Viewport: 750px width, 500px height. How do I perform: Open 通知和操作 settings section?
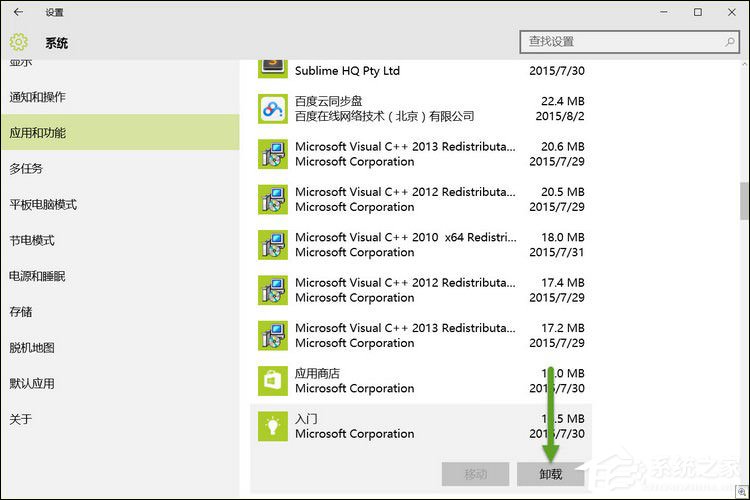[38, 97]
